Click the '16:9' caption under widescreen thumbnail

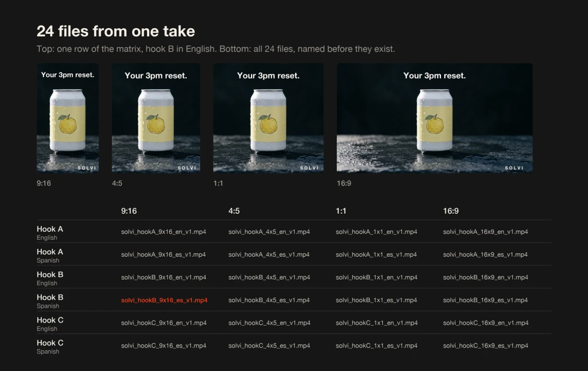(344, 183)
